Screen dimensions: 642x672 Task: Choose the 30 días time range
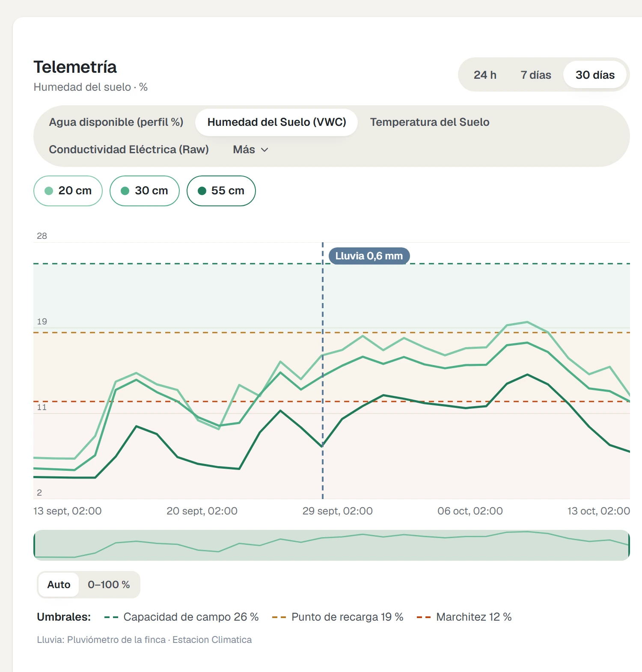point(595,75)
